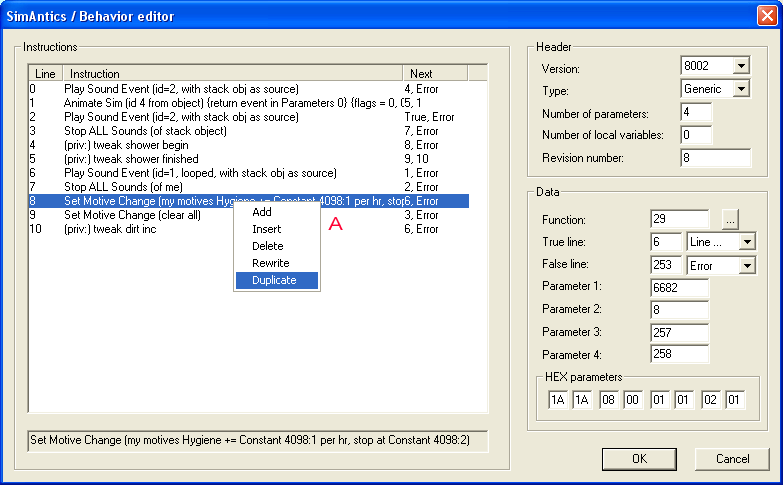Select line 2 Play Sound Event

249,117
